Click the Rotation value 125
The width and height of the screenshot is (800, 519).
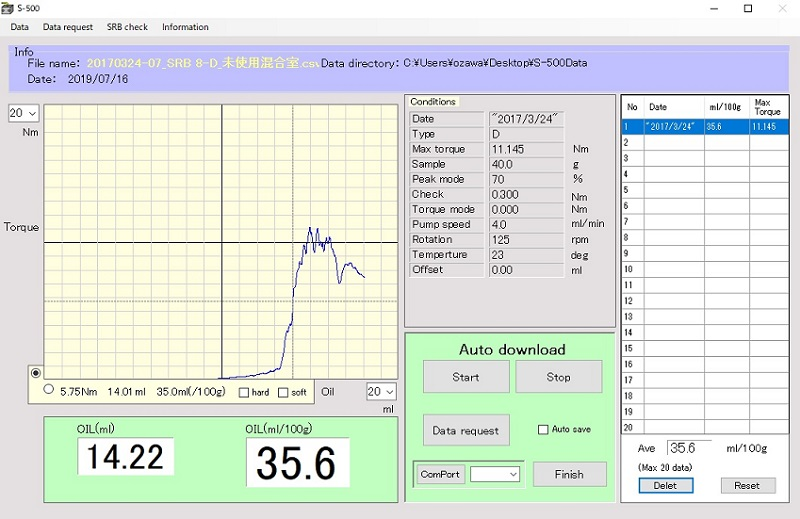(526, 240)
